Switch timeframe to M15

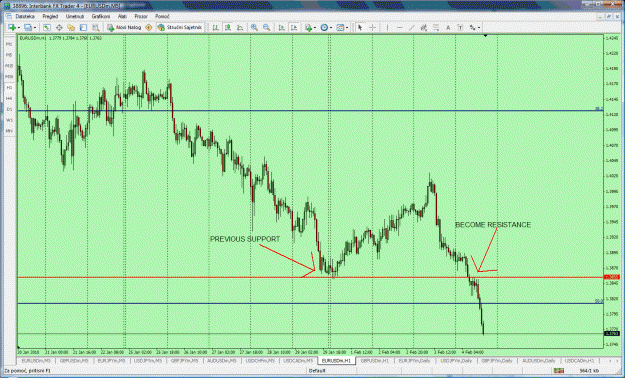click(9, 66)
